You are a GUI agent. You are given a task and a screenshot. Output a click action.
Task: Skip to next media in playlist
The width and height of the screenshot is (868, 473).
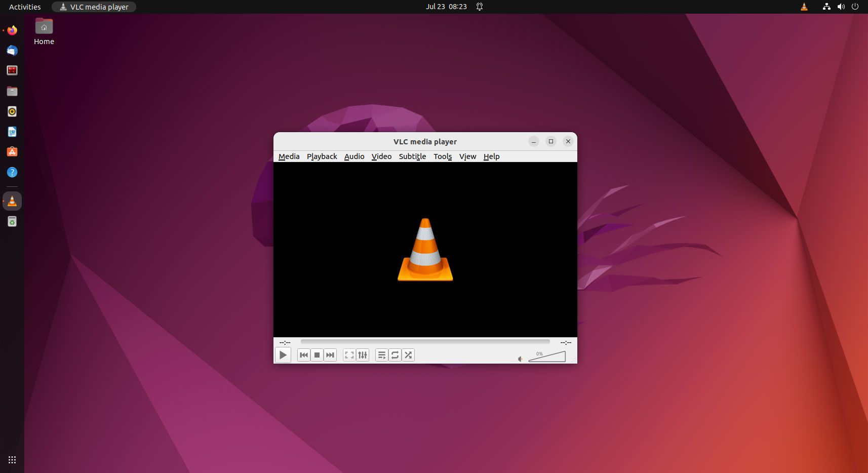tap(330, 355)
